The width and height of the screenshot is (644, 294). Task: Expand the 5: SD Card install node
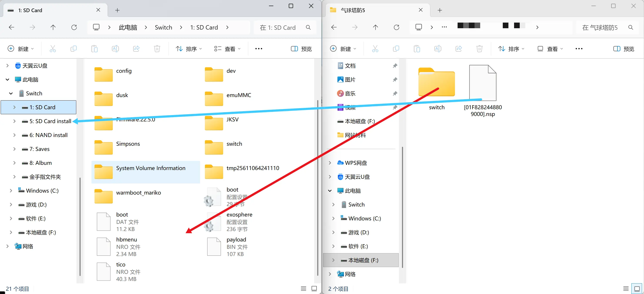(x=15, y=121)
